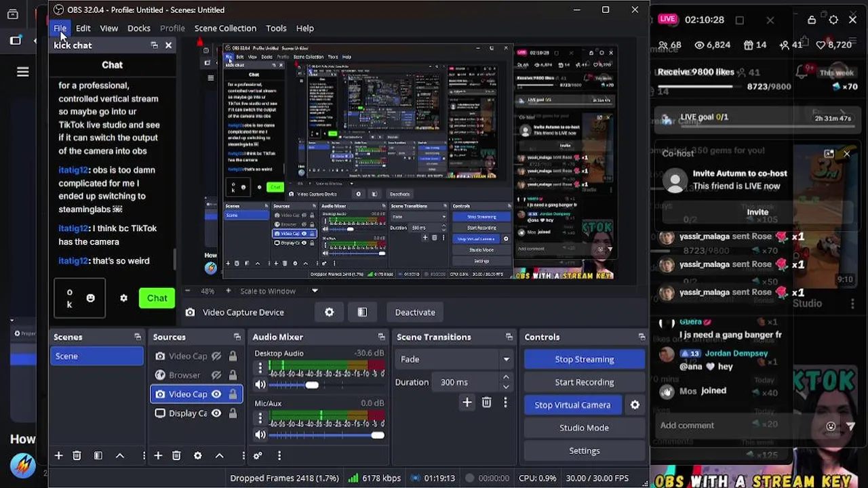Open Settings from the Controls dock
The width and height of the screenshot is (868, 488).
pyautogui.click(x=584, y=451)
